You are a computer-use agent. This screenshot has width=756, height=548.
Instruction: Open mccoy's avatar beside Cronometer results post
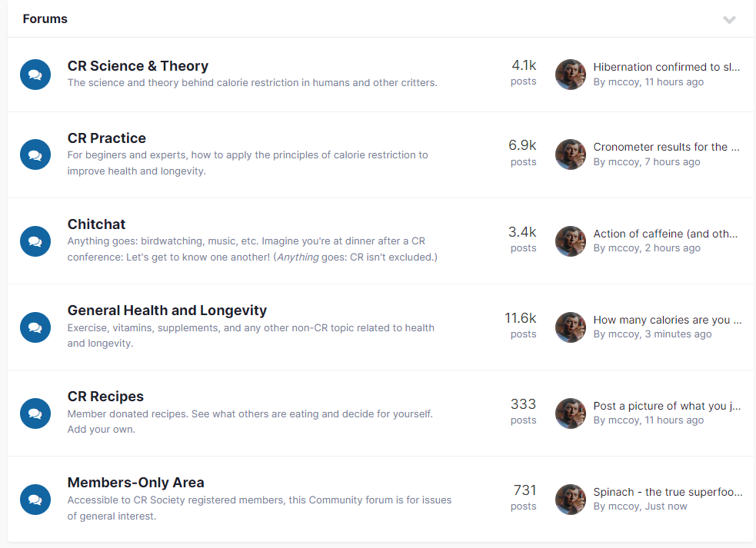pyautogui.click(x=571, y=154)
